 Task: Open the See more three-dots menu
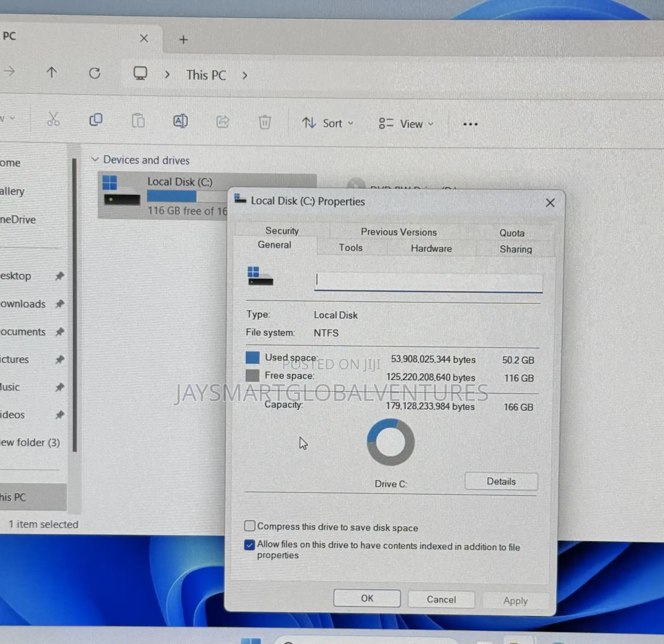[x=470, y=124]
